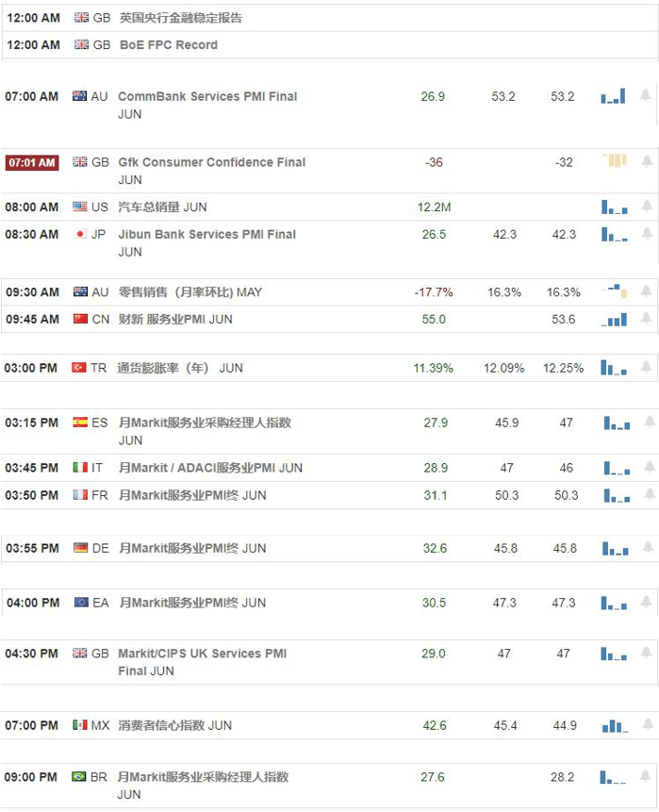Open mini chart for TR 通货膨胀率
The image size is (659, 812).
(x=614, y=368)
